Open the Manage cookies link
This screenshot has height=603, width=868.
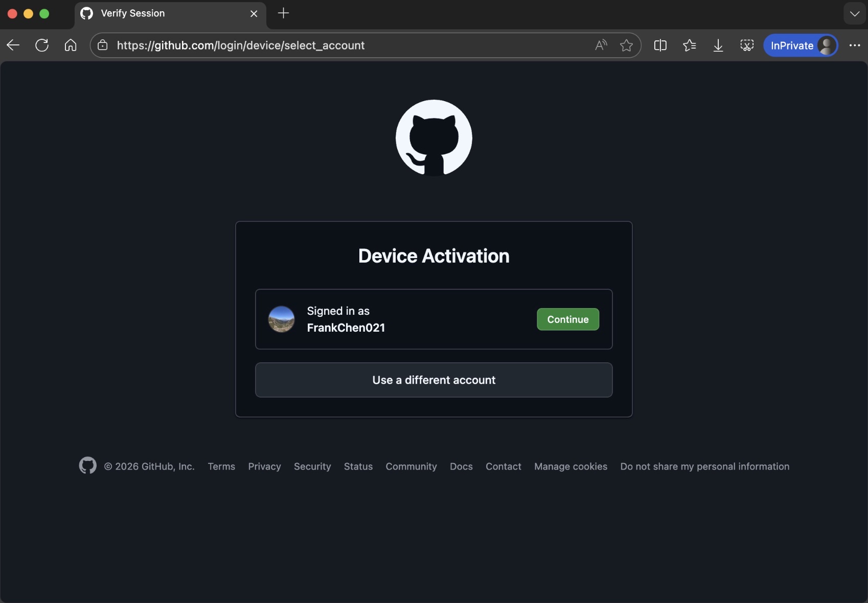(570, 466)
